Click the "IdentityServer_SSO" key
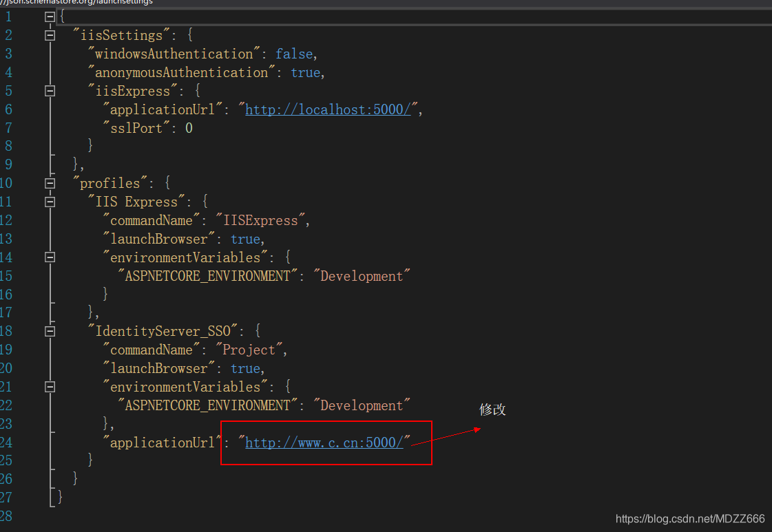Viewport: 772px width, 532px height. point(163,331)
